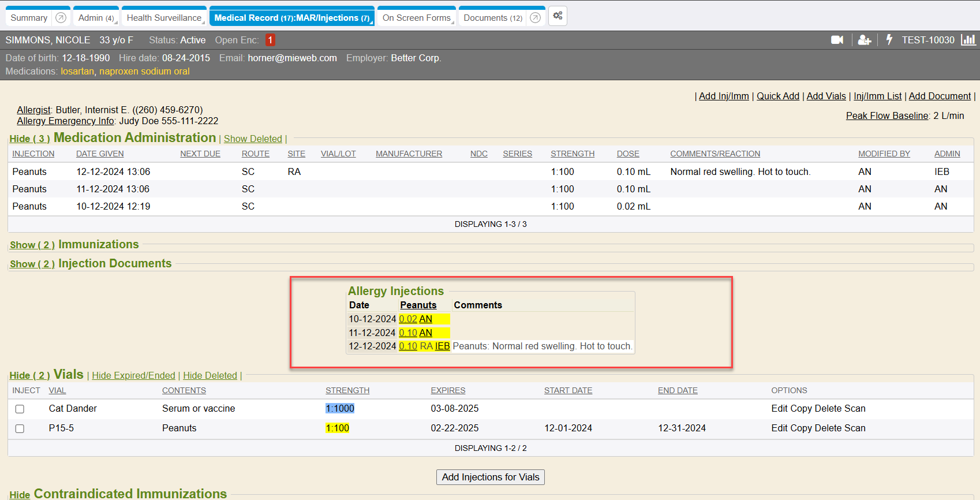Click the Add Injections for Vials button
The image size is (980, 500).
coord(490,477)
